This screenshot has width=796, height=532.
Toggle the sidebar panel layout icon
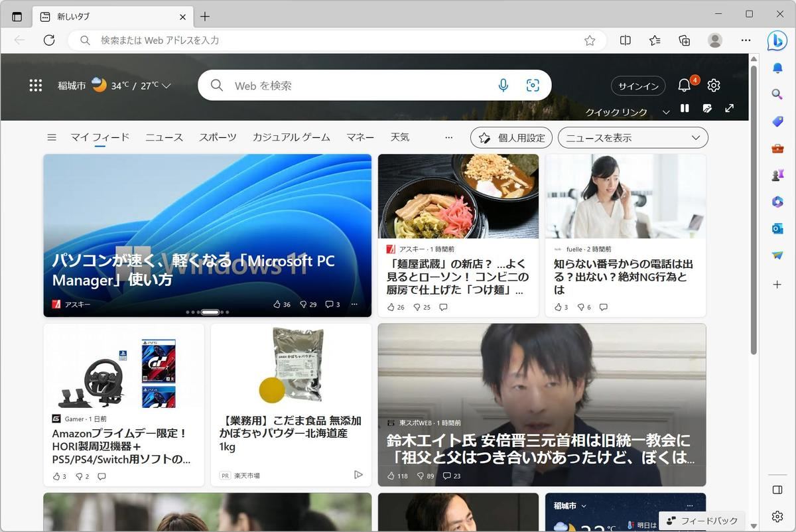pyautogui.click(x=777, y=490)
